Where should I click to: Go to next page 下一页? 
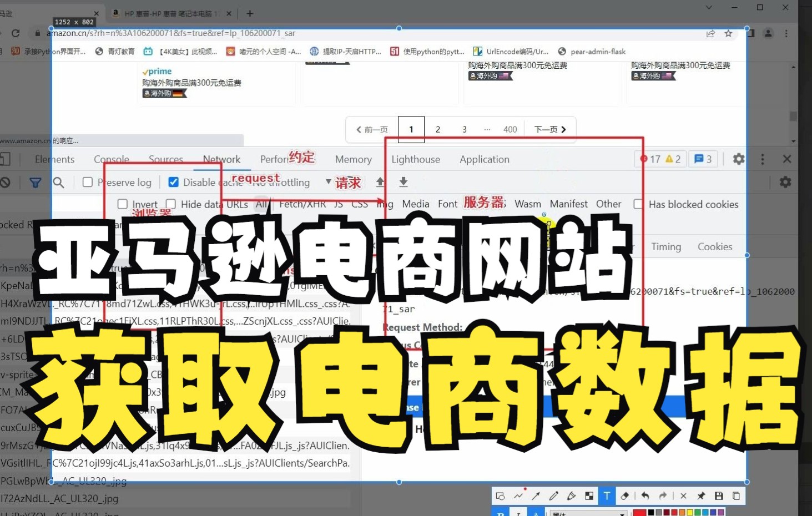coord(550,129)
